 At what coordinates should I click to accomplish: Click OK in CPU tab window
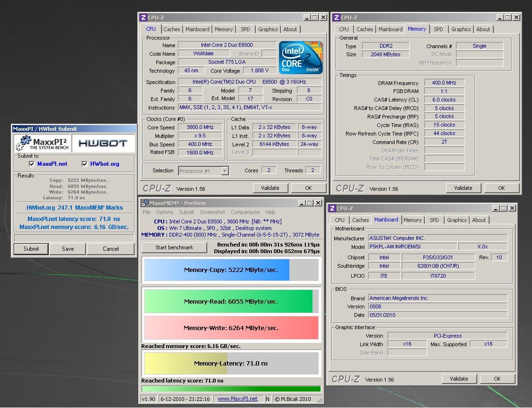(x=308, y=188)
